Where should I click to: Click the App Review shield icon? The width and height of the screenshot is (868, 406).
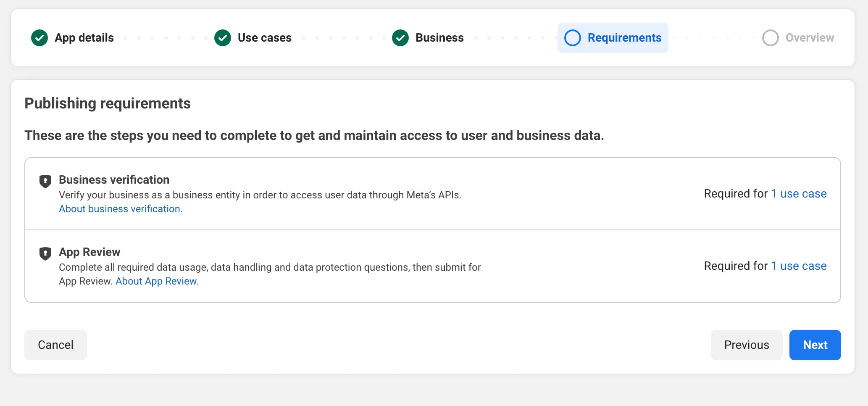click(45, 253)
